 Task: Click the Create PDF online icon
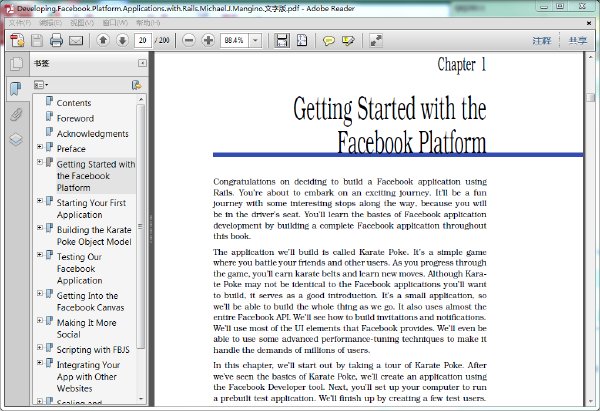pyautogui.click(x=17, y=40)
